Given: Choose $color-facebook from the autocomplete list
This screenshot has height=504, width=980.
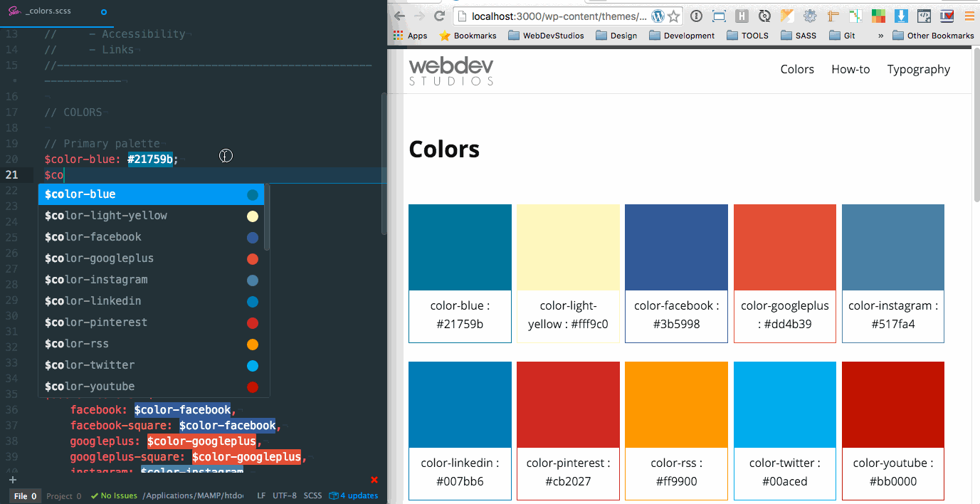Looking at the screenshot, I should pyautogui.click(x=151, y=237).
